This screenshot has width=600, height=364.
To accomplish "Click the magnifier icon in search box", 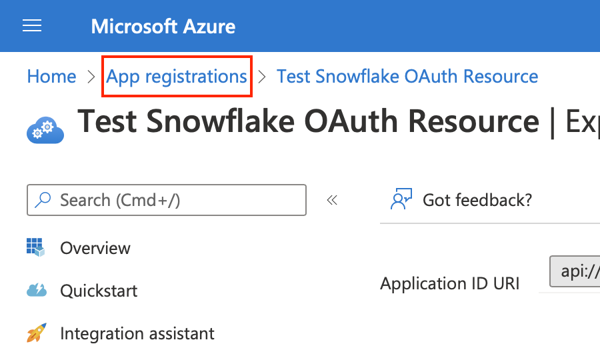I will [43, 200].
